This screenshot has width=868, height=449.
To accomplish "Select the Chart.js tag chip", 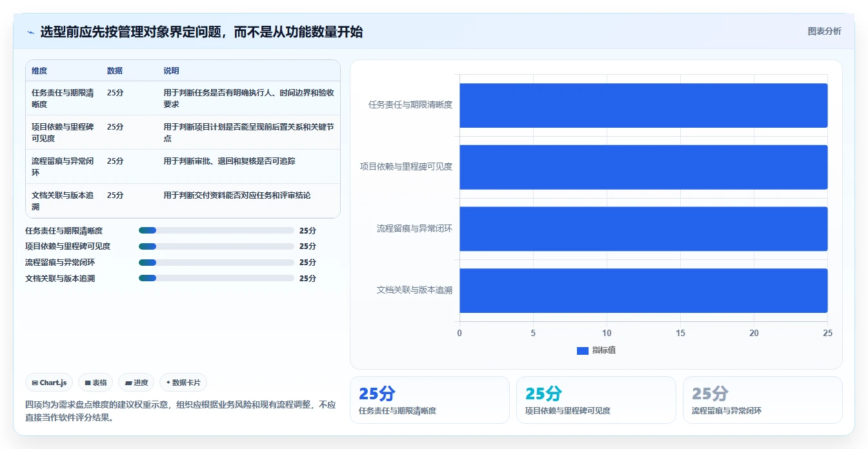I will click(50, 383).
